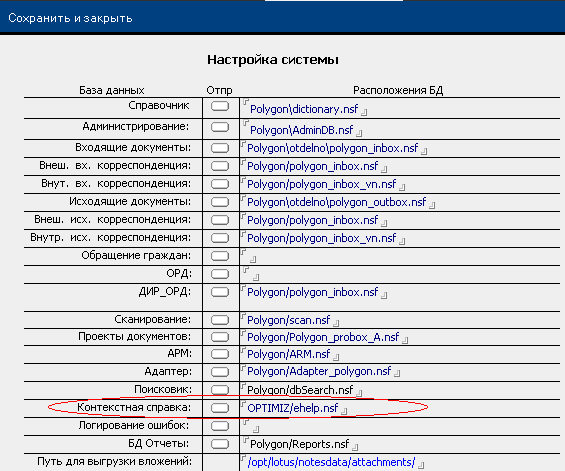
Task: Click Отпр button for Внут. вх. корреспонденция
Action: [x=220, y=184]
